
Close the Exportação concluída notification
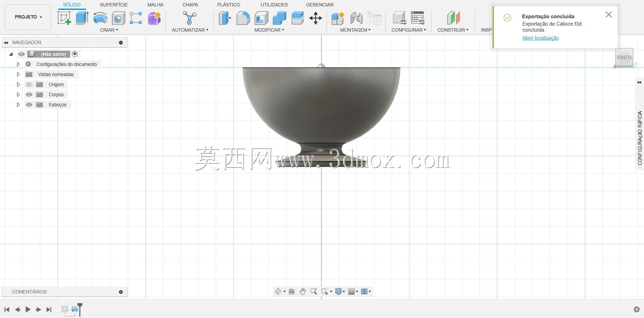coord(609,14)
